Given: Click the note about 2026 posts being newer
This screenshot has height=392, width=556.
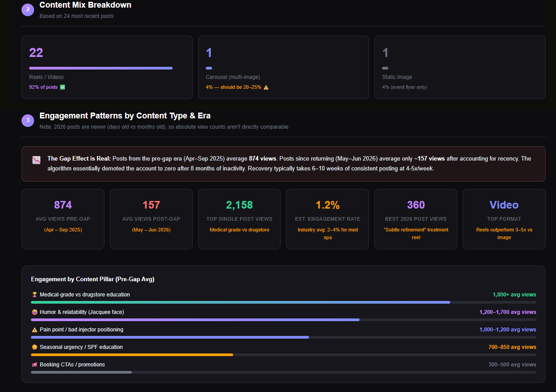Looking at the screenshot, I should pos(164,127).
